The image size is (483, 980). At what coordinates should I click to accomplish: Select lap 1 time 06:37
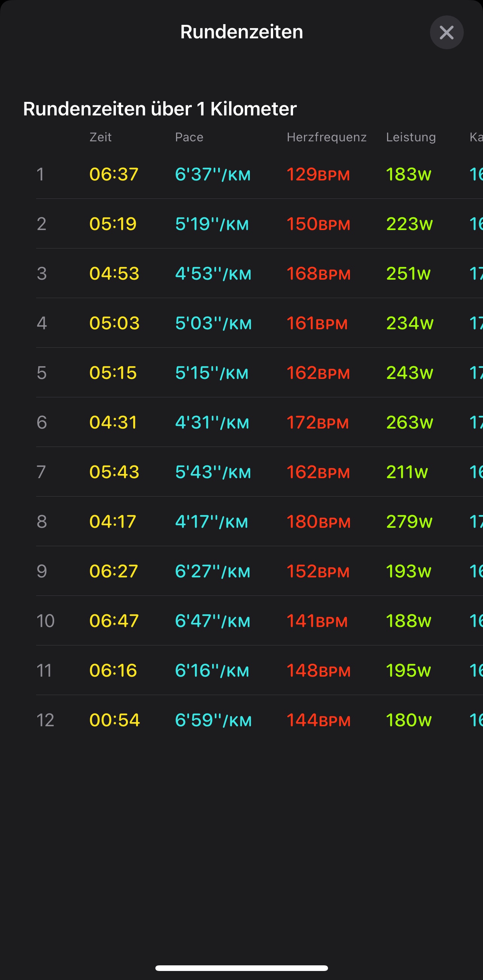(114, 174)
